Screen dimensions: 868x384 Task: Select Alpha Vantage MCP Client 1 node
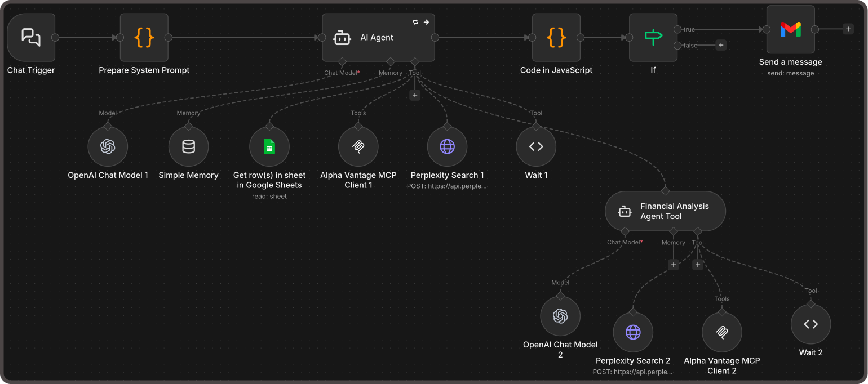click(358, 147)
